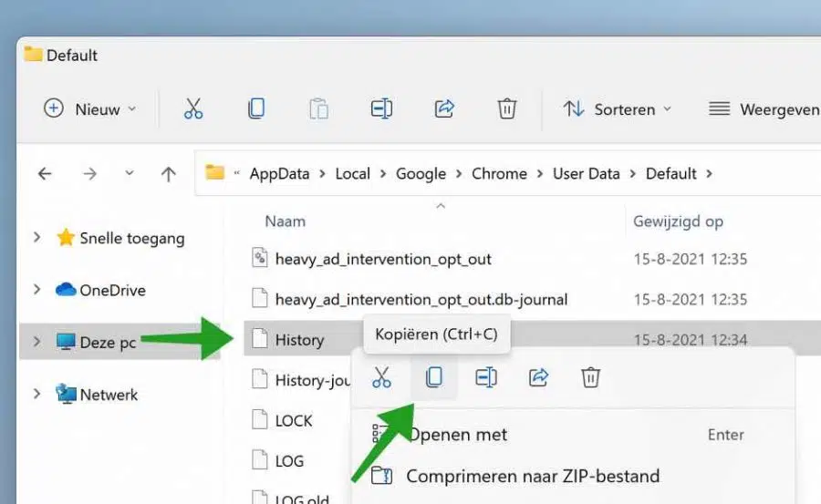
Task: Cut the file via context menu scissors
Action: pos(381,377)
